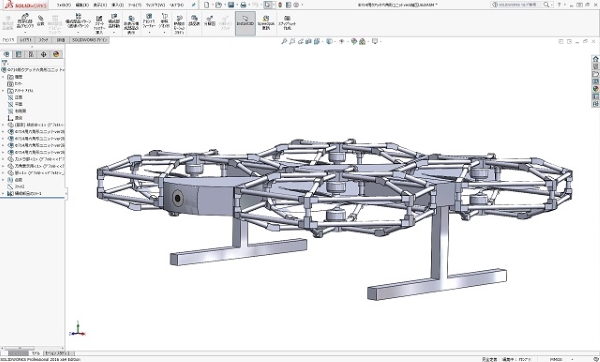Open the Insert menu in the menu bar
The image size is (600, 362).
tap(117, 5)
